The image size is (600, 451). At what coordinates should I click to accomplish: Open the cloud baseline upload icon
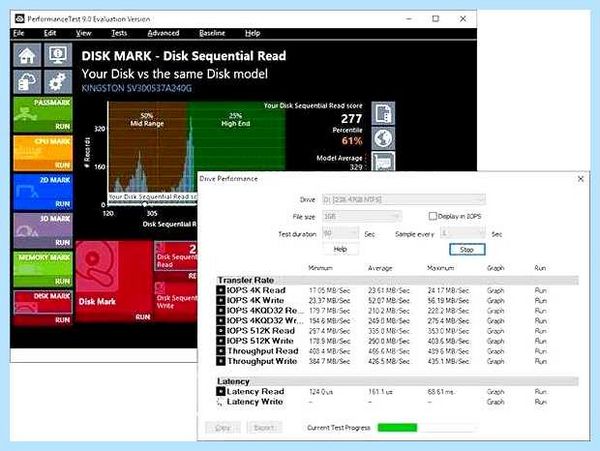(x=27, y=81)
